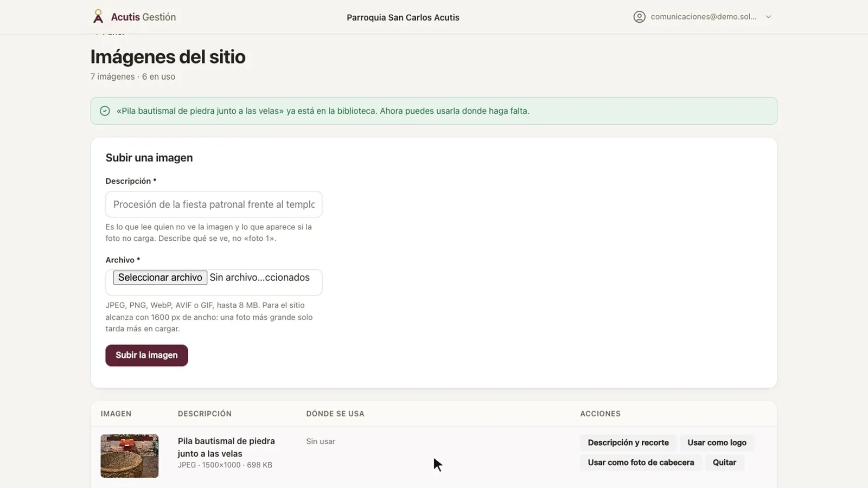The height and width of the screenshot is (488, 868).
Task: Click Usar como logo button
Action: (717, 442)
